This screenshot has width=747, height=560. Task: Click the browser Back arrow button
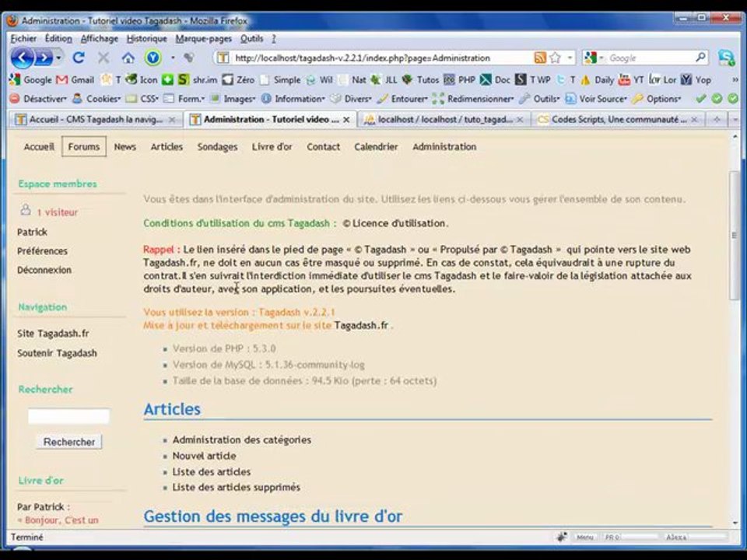click(x=21, y=58)
